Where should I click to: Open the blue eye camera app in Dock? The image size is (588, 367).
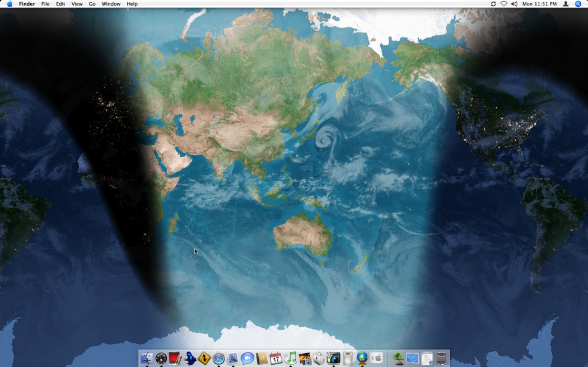[333, 359]
